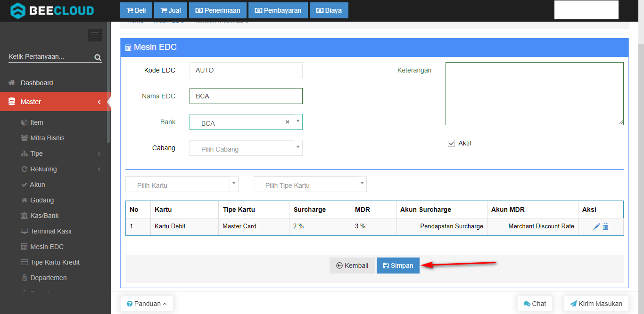Click the Gudang home icon
The width and height of the screenshot is (644, 314).
pos(25,200)
